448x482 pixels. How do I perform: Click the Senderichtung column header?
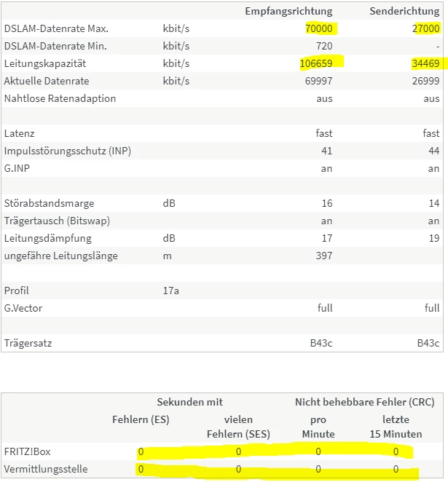pyautogui.click(x=404, y=11)
